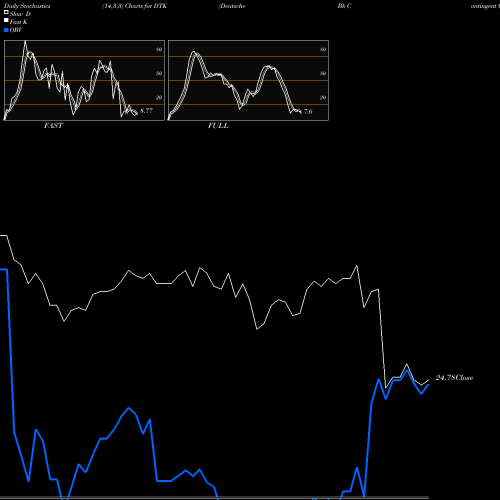
Task: Click the '(14,3,3) Charts for DTK' heading
Action: 135,6
